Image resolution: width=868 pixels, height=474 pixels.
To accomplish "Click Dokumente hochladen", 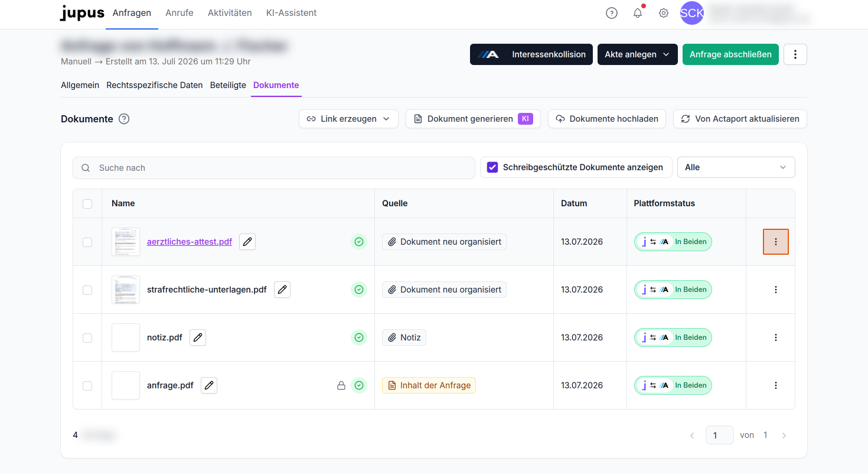I will [x=607, y=119].
